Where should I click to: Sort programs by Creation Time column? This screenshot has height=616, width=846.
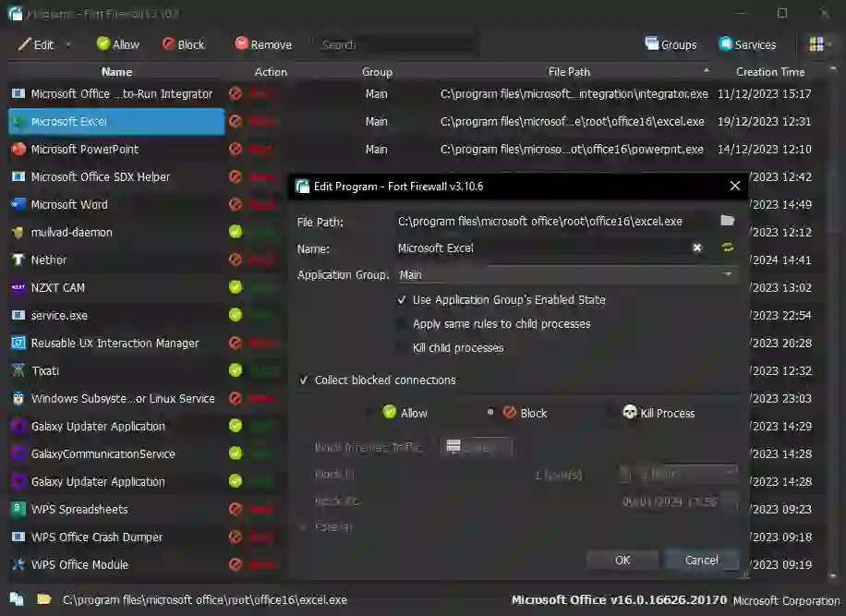[x=770, y=72]
